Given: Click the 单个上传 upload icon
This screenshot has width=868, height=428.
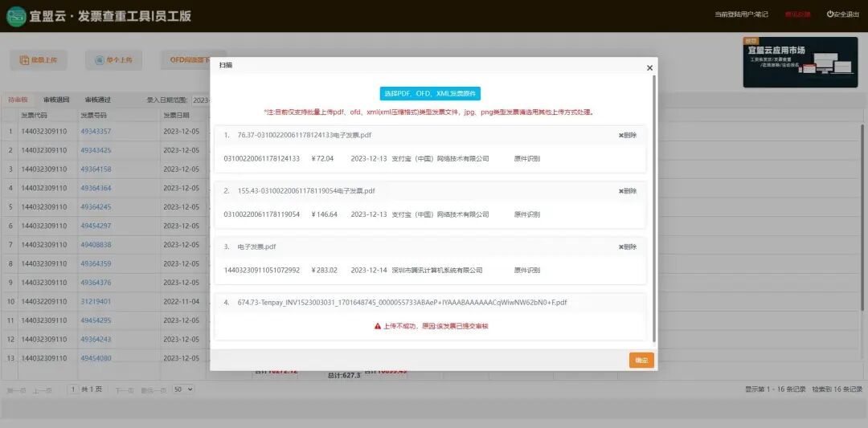Looking at the screenshot, I should pyautogui.click(x=99, y=60).
